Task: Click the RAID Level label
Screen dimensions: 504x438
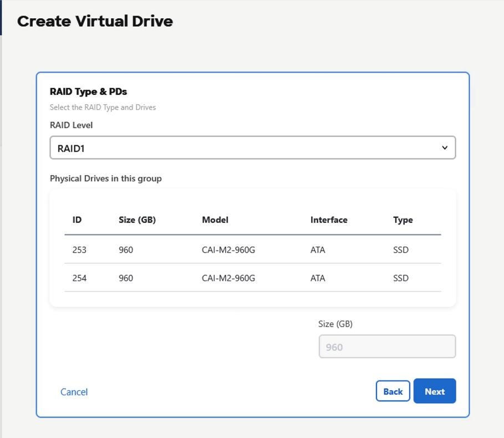Action: click(71, 125)
